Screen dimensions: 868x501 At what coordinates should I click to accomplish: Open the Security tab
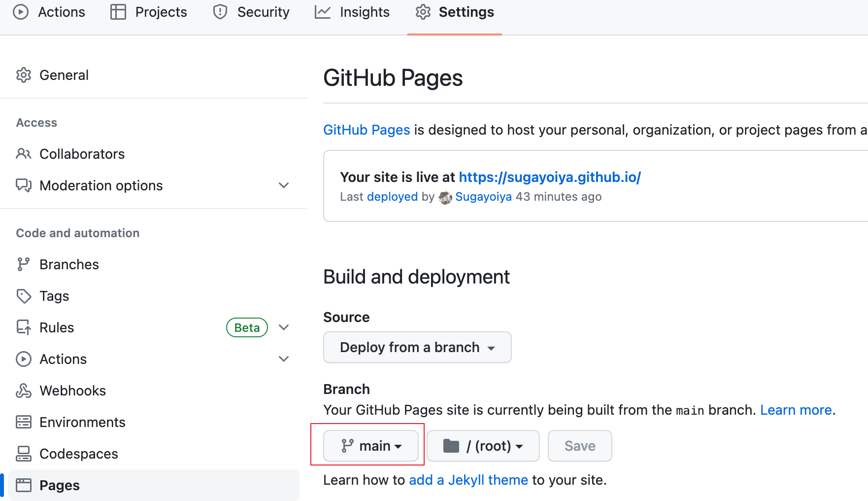pyautogui.click(x=251, y=12)
